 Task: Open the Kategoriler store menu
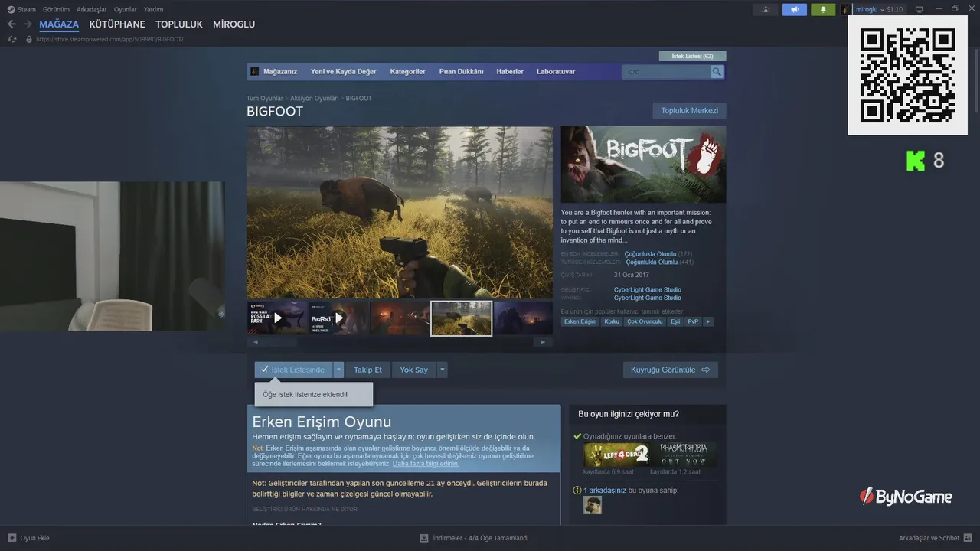click(x=407, y=71)
